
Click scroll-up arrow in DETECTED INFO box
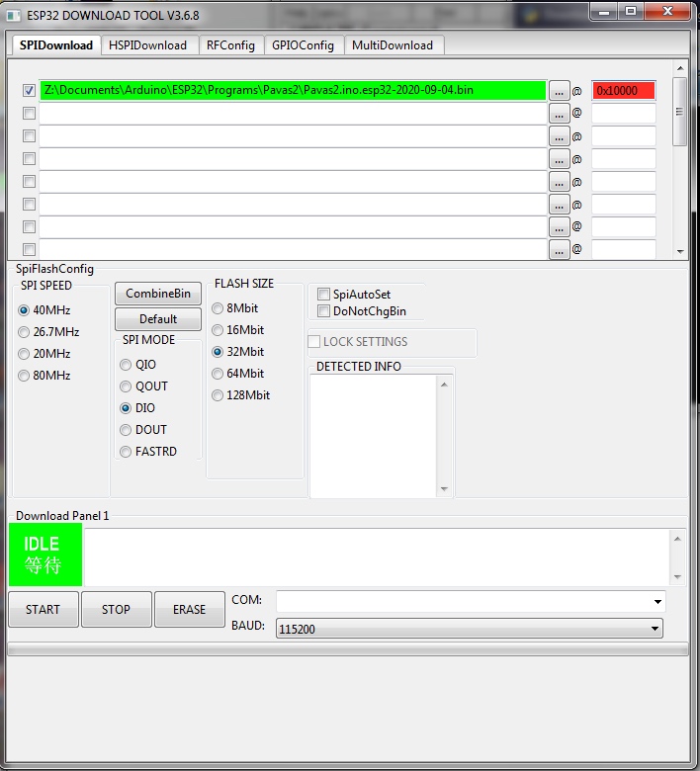pos(444,385)
